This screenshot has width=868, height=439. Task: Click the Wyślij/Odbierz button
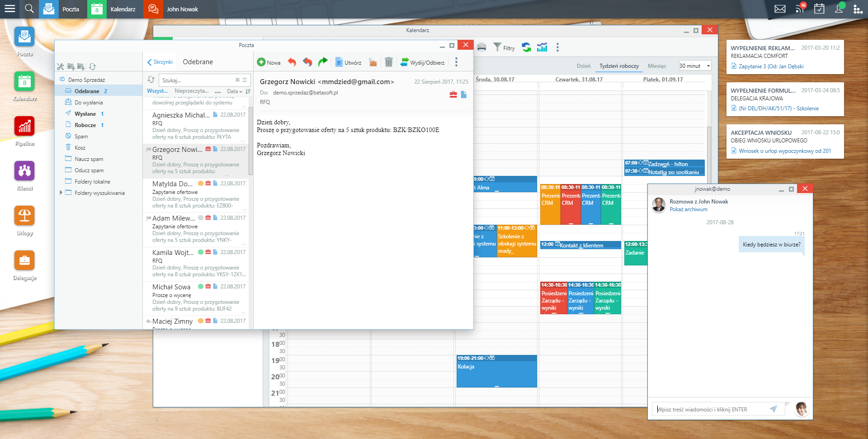click(x=422, y=62)
